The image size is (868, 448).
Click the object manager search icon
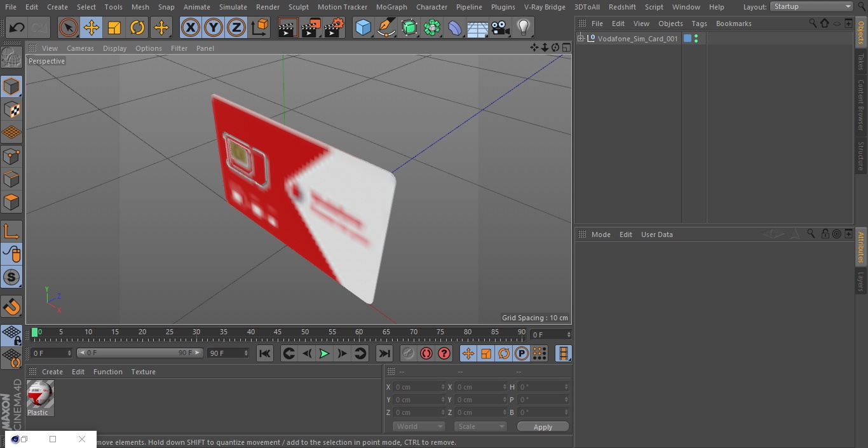coord(813,23)
